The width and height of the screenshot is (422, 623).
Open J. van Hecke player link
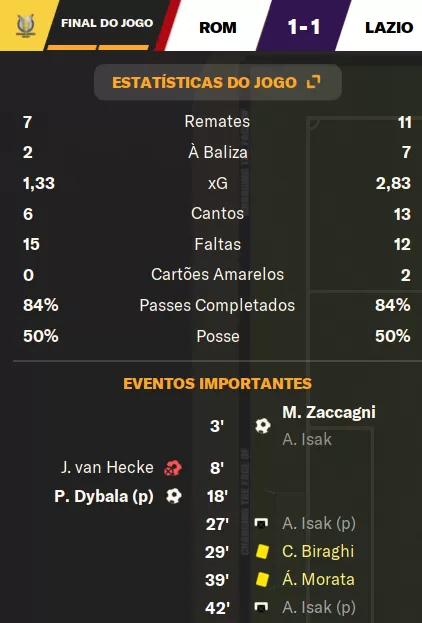pyautogui.click(x=107, y=468)
